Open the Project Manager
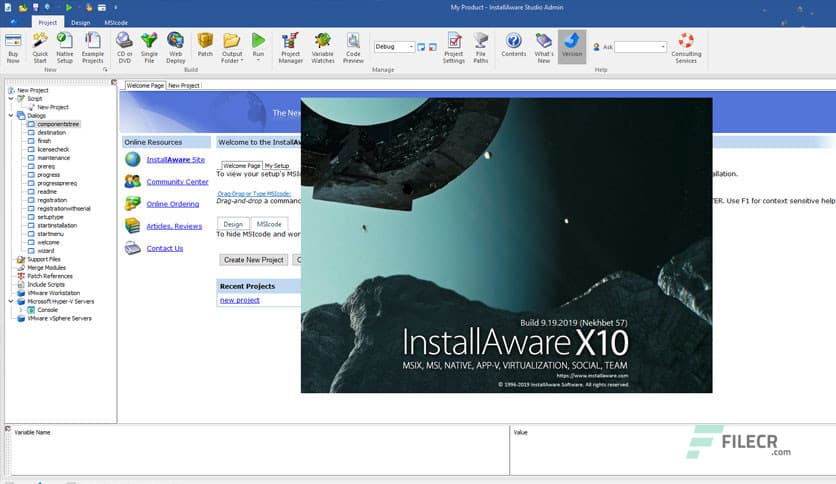Viewport: 836px width, 484px height. (291, 47)
